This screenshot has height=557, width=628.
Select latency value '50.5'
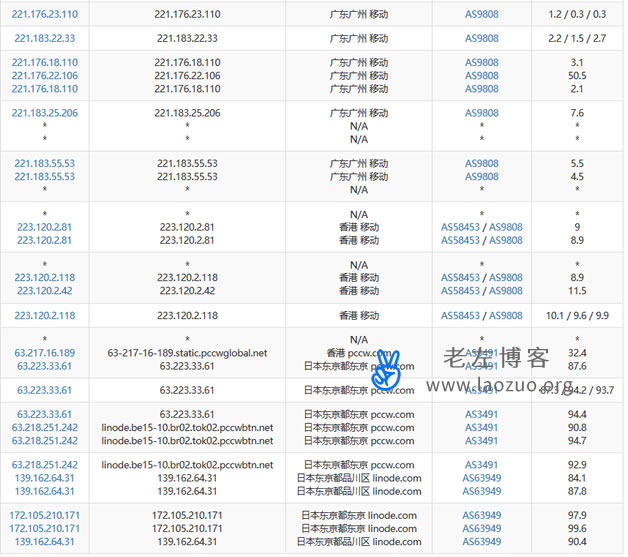[577, 75]
